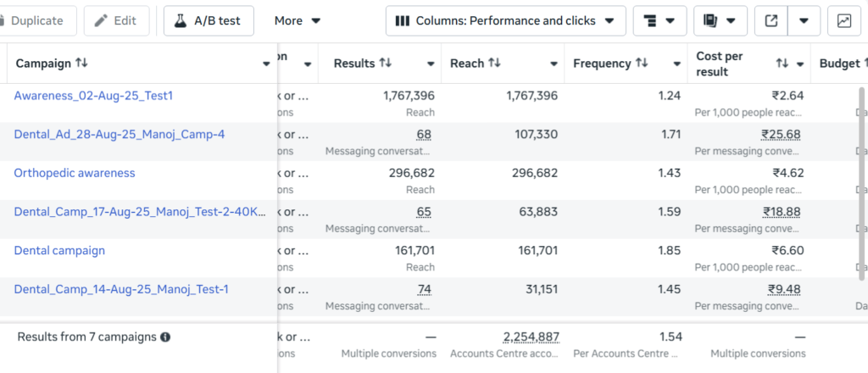Image resolution: width=868 pixels, height=373 pixels.
Task: Click the export table data icon
Action: tap(771, 20)
